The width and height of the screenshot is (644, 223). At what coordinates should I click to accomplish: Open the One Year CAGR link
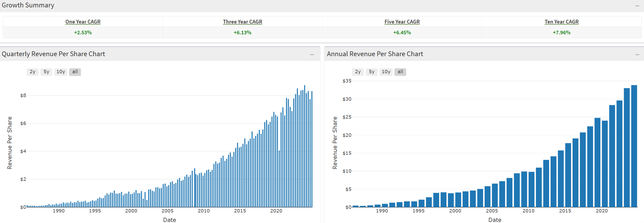pos(83,22)
